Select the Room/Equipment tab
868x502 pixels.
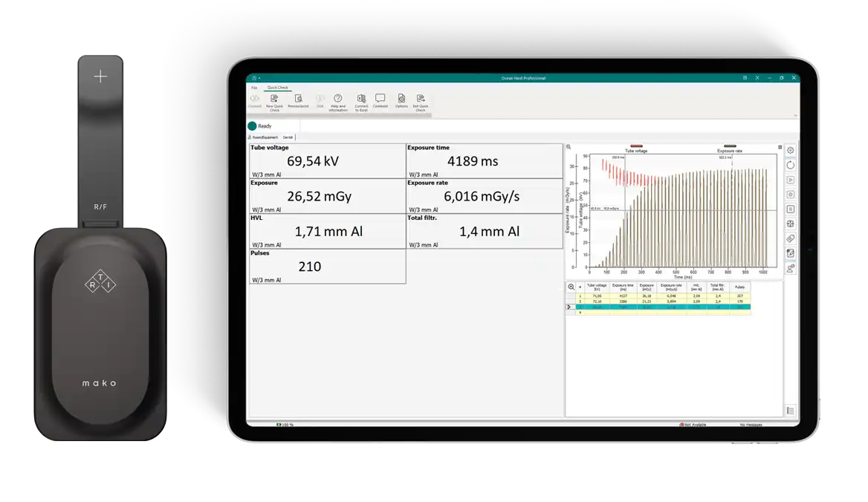pos(265,137)
